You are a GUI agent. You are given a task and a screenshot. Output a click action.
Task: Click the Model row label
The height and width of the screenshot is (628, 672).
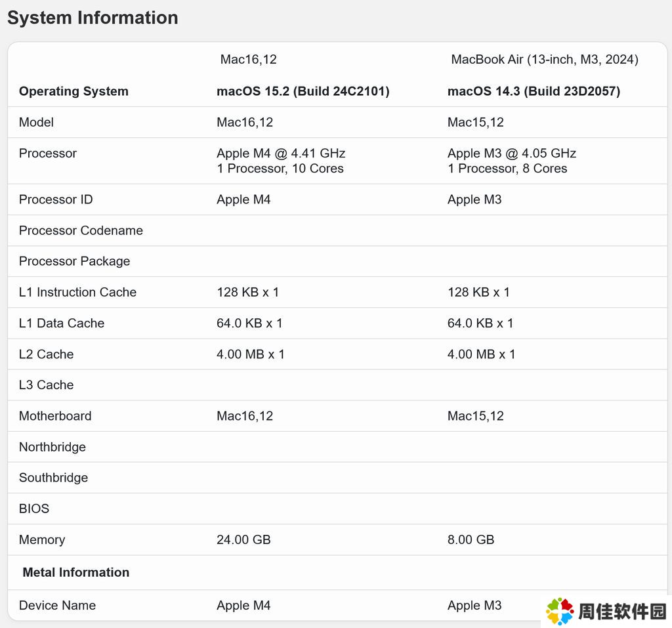37,123
